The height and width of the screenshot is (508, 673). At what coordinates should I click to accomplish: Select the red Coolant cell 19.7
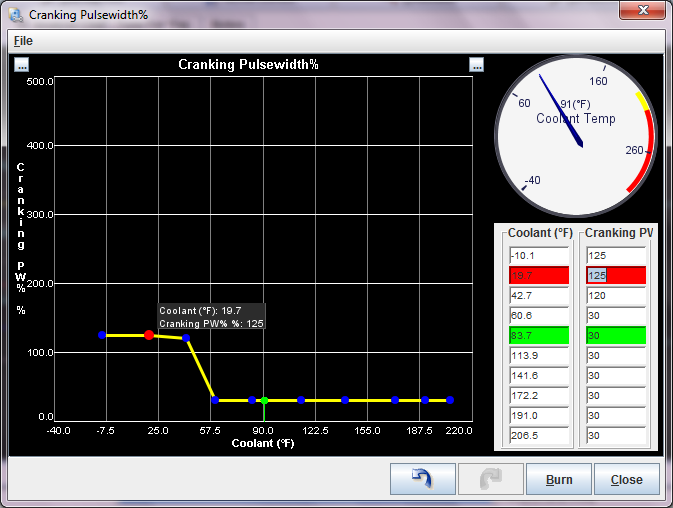538,275
